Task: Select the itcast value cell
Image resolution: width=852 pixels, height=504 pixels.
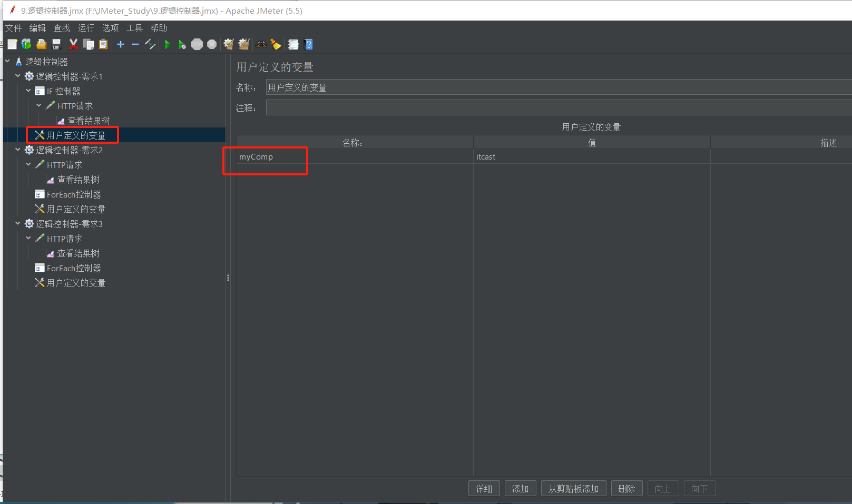Action: [592, 157]
